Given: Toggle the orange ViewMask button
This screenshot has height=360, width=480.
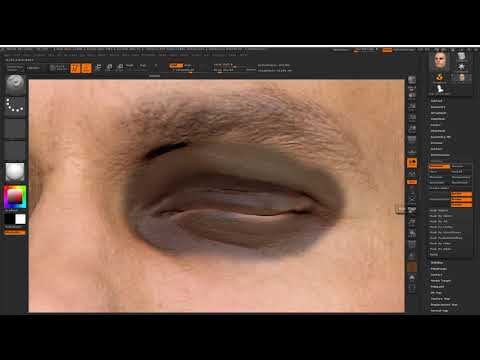Looking at the screenshot, I should pos(439,166).
